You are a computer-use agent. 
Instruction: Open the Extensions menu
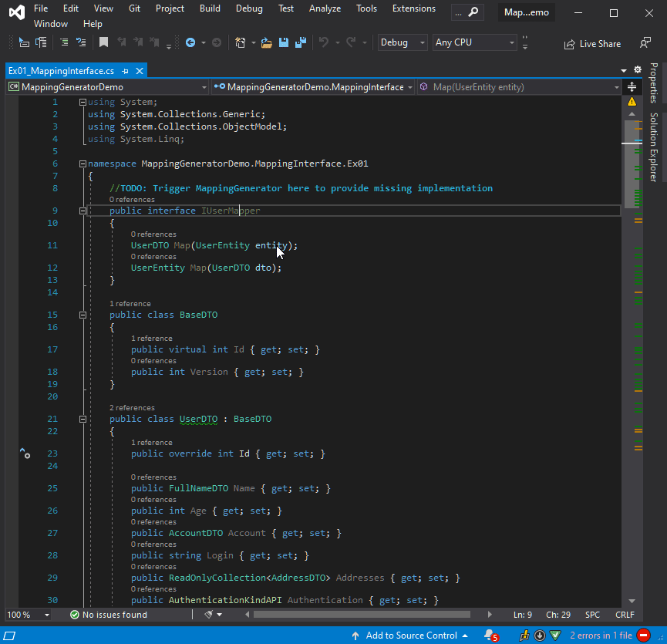click(x=414, y=8)
